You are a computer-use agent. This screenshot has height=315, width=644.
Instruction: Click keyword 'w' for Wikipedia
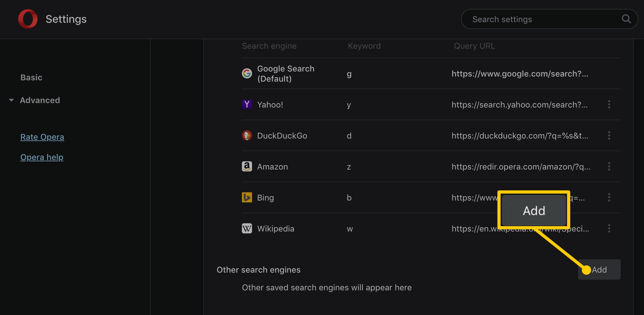pyautogui.click(x=350, y=229)
